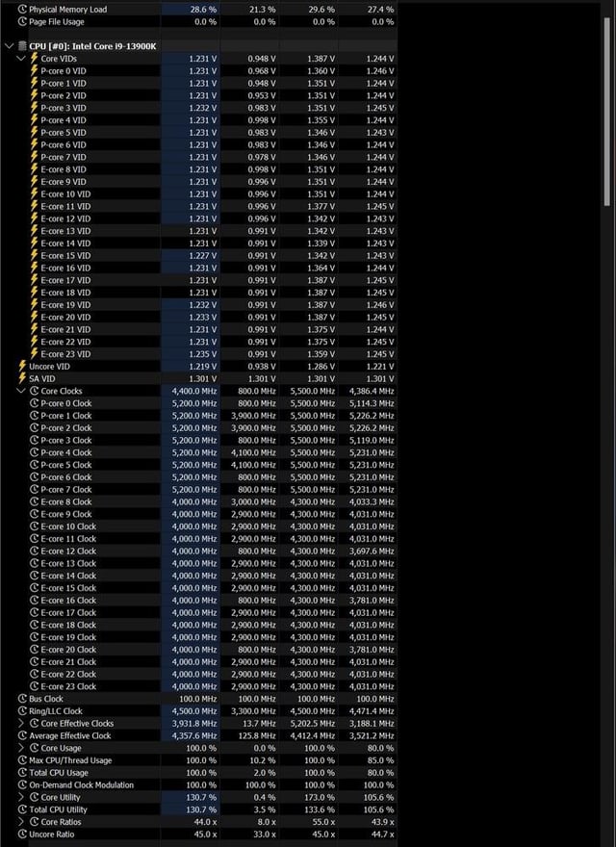The width and height of the screenshot is (616, 847).
Task: Click the clock icon next to E-core 23 Clock
Action: [34, 686]
